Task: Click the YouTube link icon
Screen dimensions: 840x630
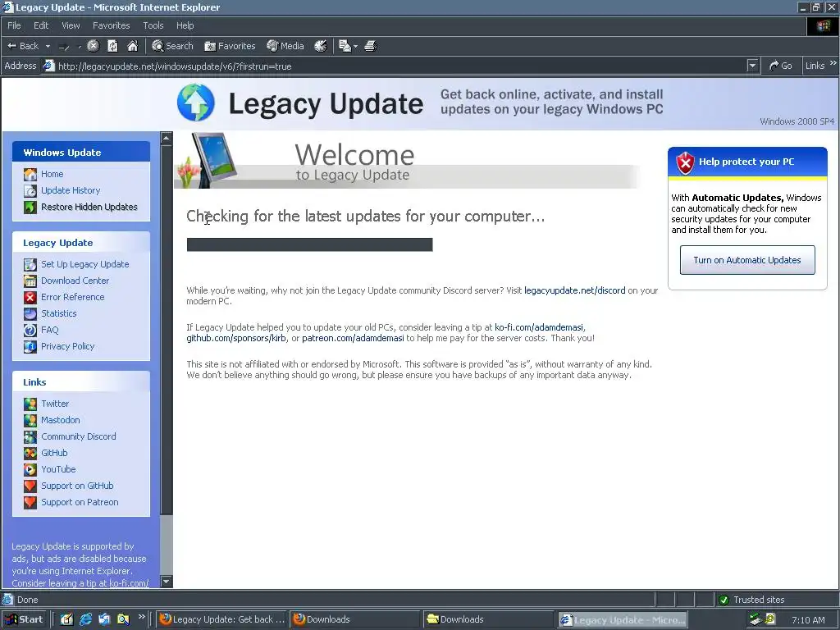Action: pos(30,470)
